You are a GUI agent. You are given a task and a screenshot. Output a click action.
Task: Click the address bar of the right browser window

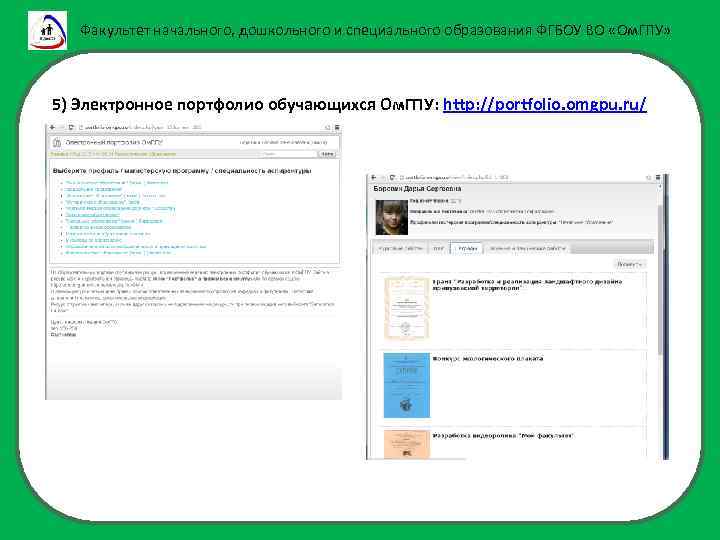pos(521,177)
